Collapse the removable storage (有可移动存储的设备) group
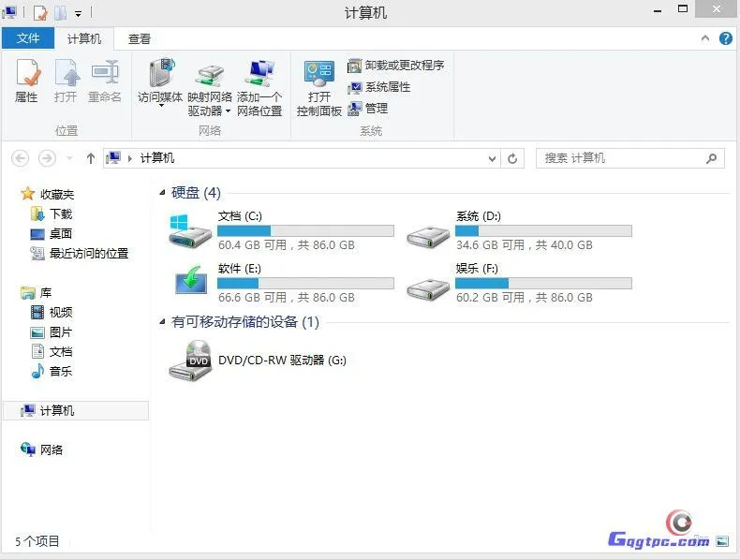The height and width of the screenshot is (560, 740). (x=162, y=322)
